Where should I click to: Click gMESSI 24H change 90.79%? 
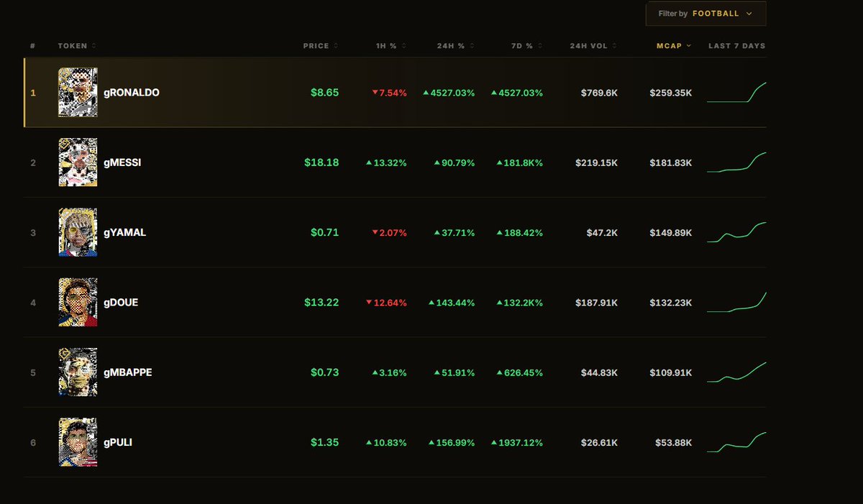(454, 163)
